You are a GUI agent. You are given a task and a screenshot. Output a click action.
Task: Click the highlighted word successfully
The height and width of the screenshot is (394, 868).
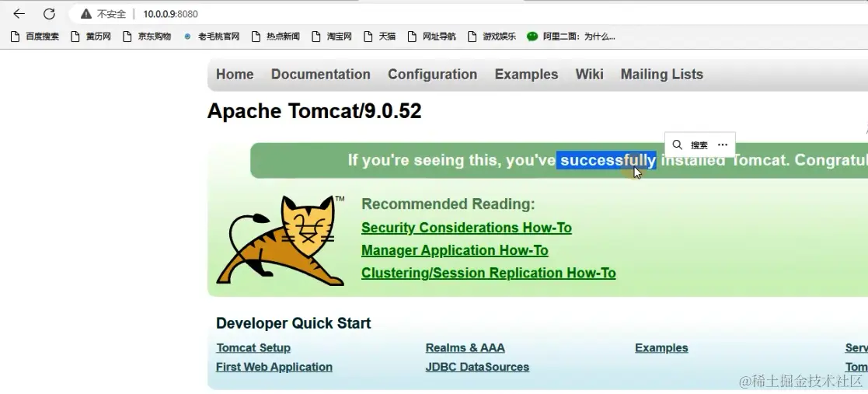point(606,161)
